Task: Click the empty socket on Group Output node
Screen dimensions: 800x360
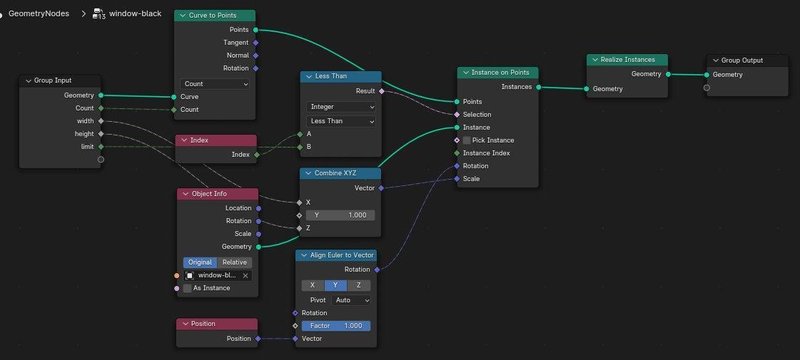Action: pos(707,88)
